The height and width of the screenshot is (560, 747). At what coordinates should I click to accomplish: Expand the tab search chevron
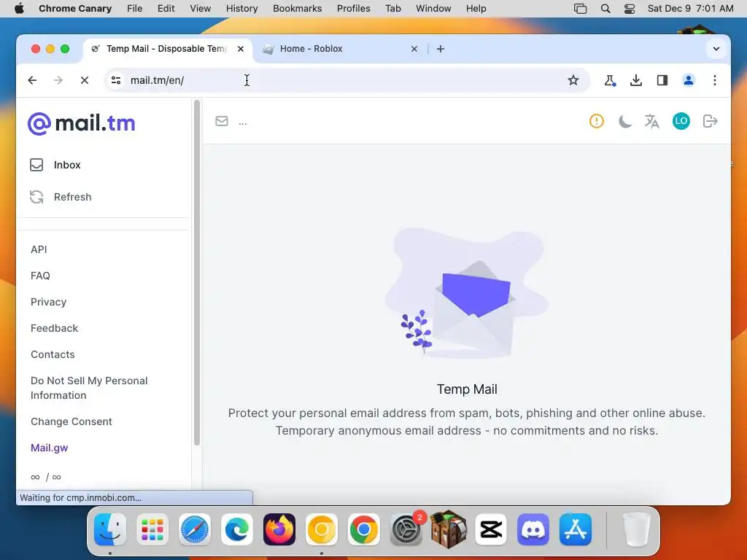tap(716, 49)
